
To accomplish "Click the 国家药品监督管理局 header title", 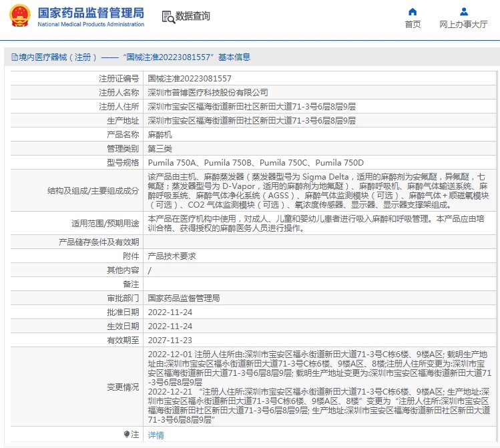I will pyautogui.click(x=91, y=13).
